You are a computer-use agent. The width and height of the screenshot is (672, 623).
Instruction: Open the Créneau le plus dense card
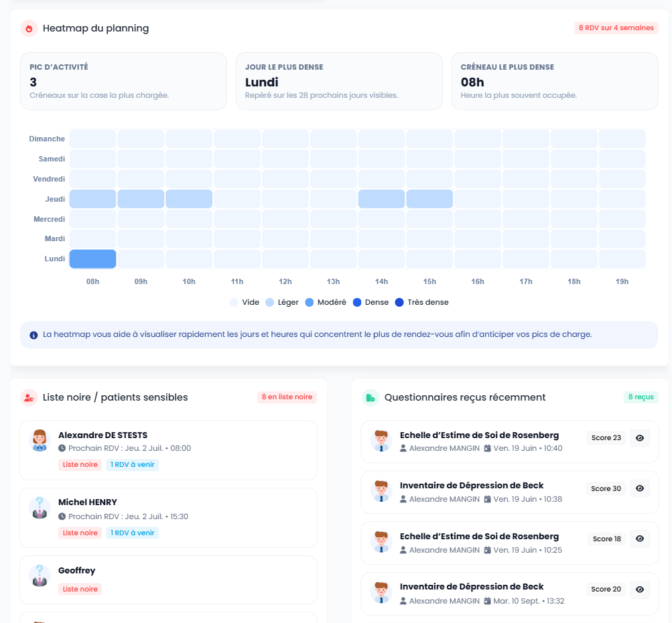tap(555, 82)
